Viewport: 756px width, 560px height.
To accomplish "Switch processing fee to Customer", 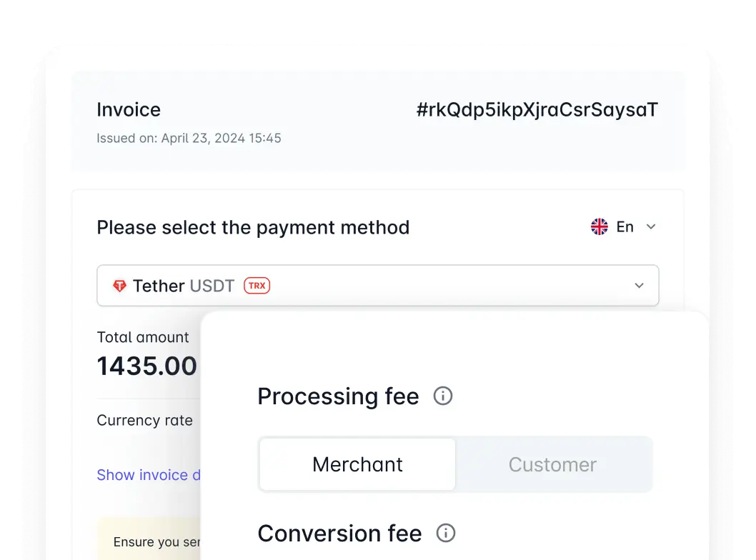I will click(x=552, y=464).
